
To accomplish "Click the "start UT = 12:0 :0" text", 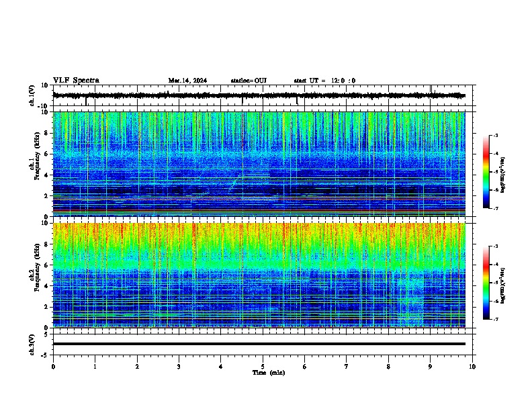I will [x=324, y=81].
